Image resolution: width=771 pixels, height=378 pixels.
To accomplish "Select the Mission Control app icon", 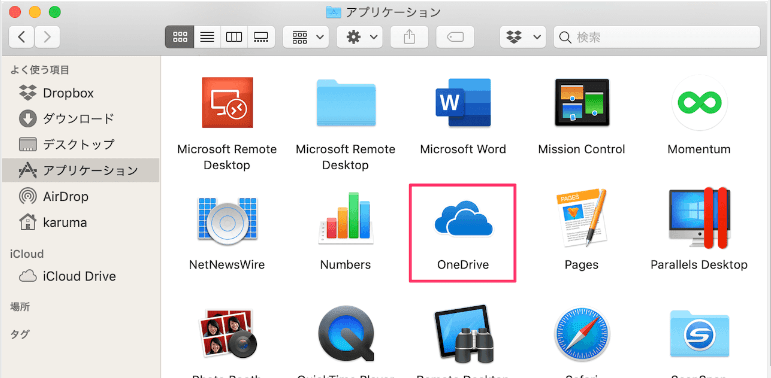I will point(582,102).
